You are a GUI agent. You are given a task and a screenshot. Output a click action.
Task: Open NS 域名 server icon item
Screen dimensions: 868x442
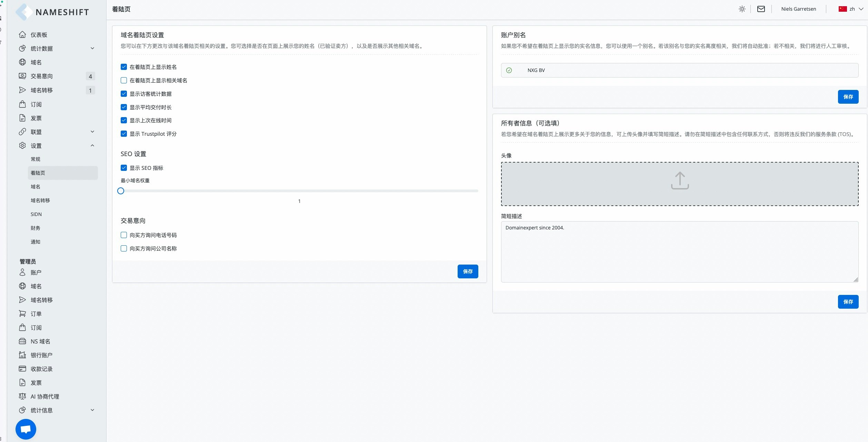coord(22,341)
